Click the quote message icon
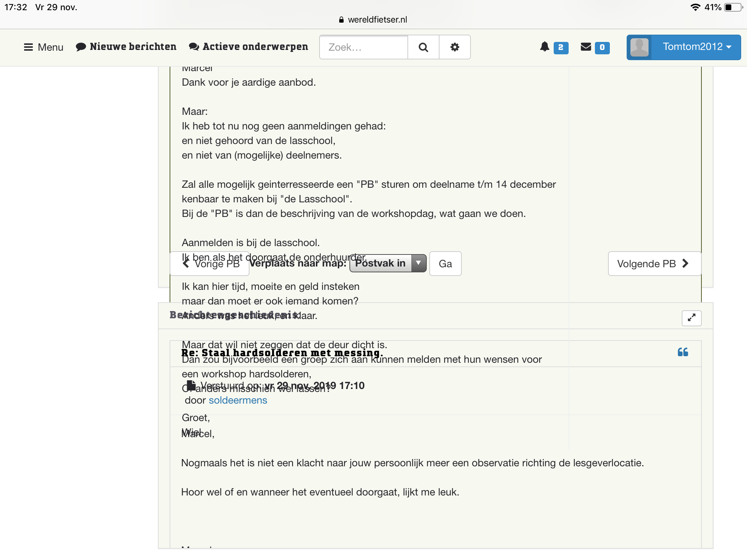 (682, 352)
